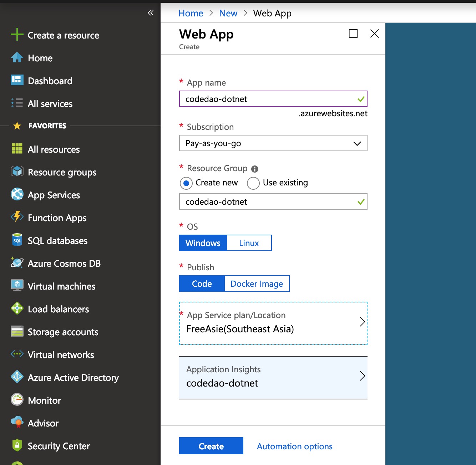The width and height of the screenshot is (476, 465).
Task: Go to Home in breadcrumb
Action: click(x=191, y=13)
